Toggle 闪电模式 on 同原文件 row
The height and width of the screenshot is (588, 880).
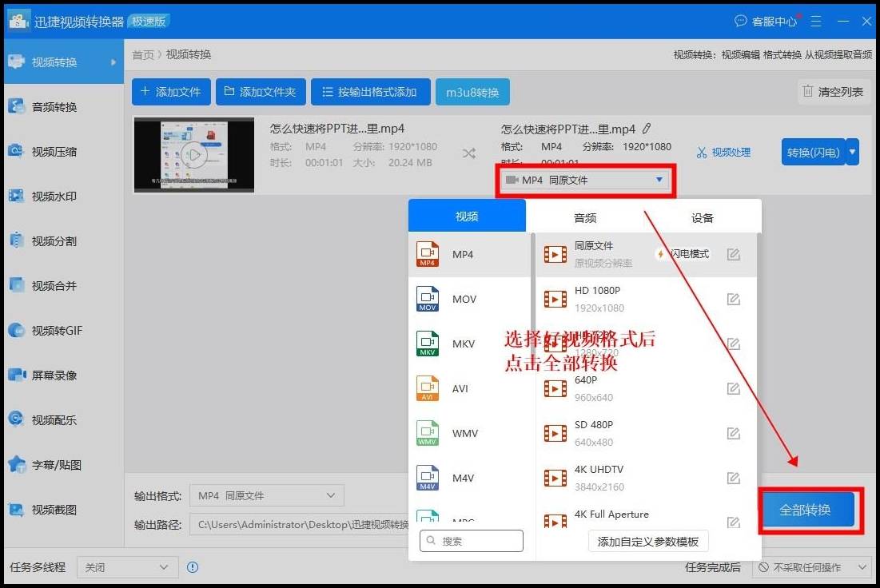click(x=683, y=254)
